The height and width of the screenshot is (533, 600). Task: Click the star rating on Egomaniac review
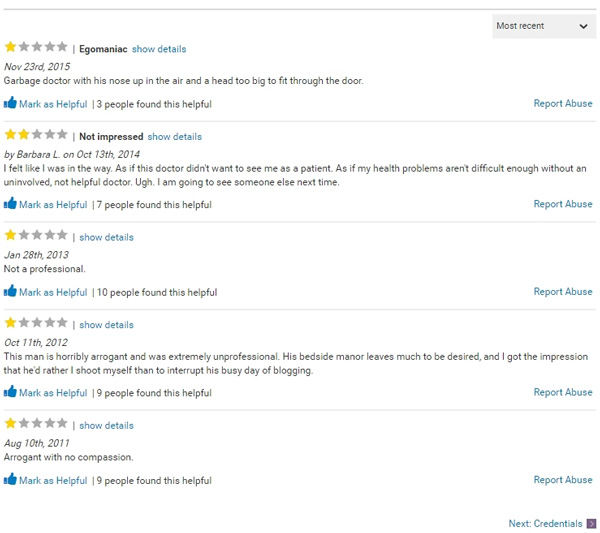[36, 47]
